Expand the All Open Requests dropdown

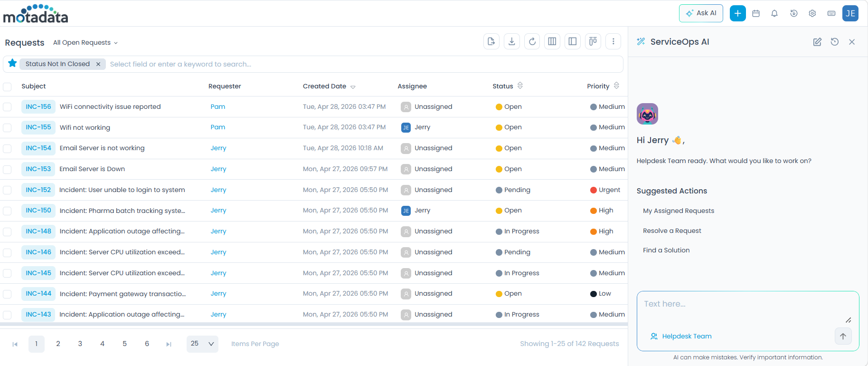click(x=85, y=43)
